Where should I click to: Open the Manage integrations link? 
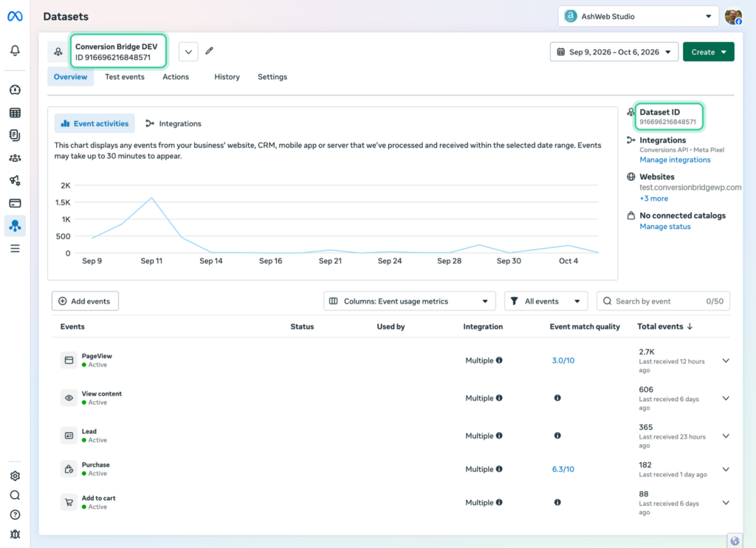675,160
